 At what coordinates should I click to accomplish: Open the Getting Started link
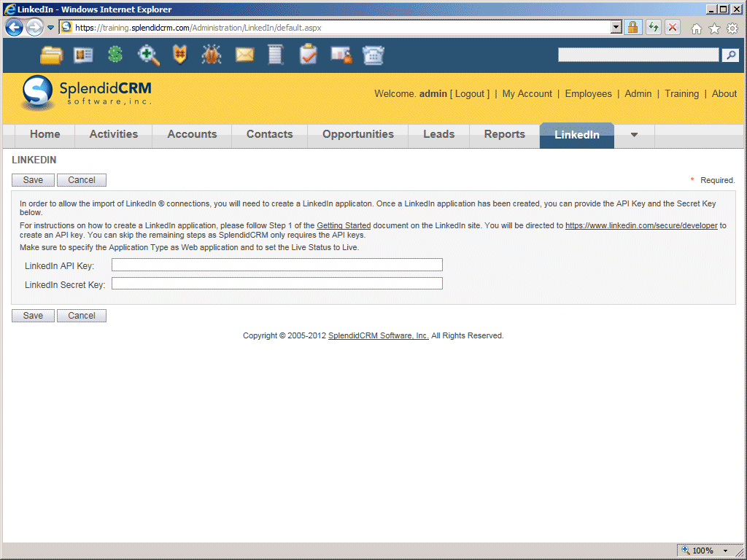(x=344, y=226)
